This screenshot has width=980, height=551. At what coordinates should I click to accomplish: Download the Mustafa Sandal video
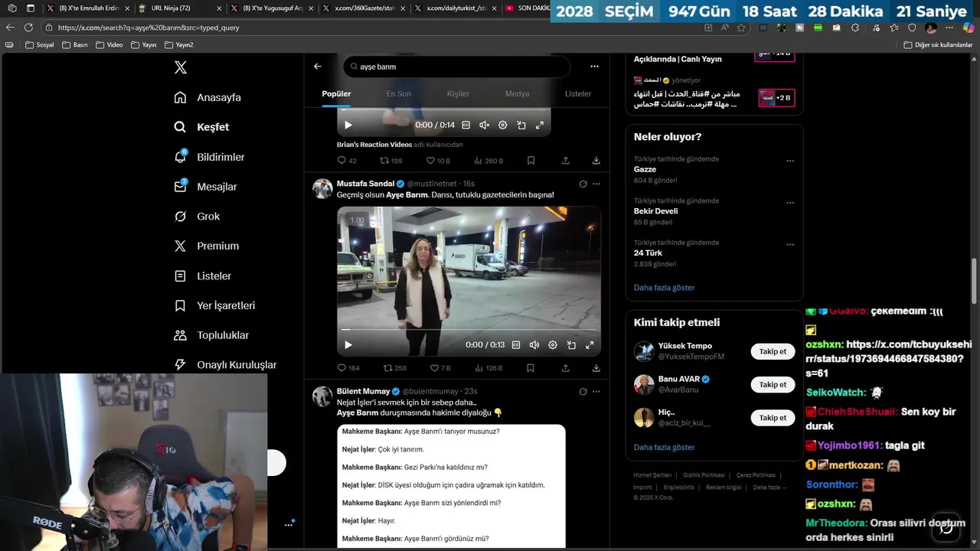click(x=596, y=368)
